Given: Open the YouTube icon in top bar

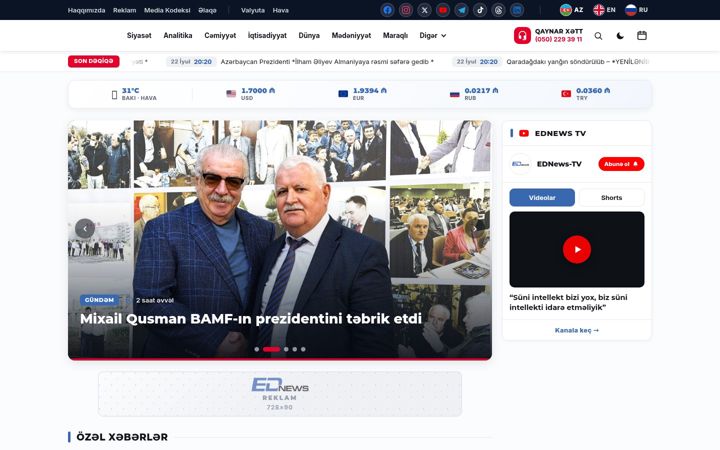Looking at the screenshot, I should 443,10.
